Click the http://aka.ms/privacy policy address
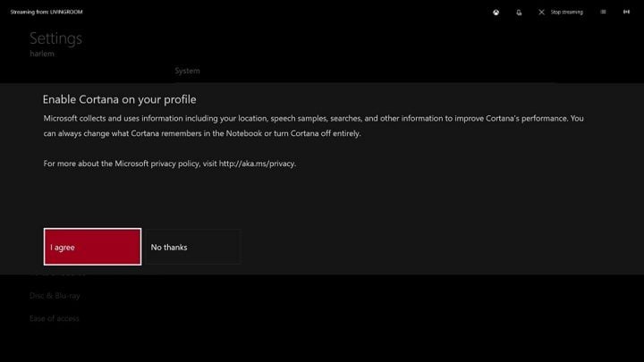 tap(257, 164)
